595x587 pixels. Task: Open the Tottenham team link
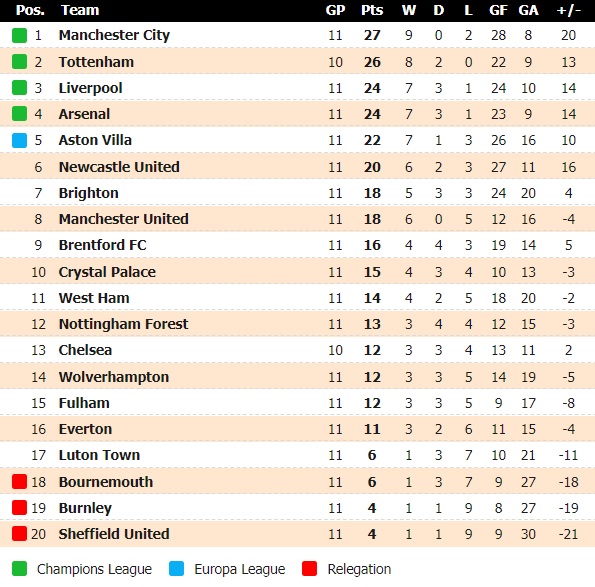tap(96, 62)
